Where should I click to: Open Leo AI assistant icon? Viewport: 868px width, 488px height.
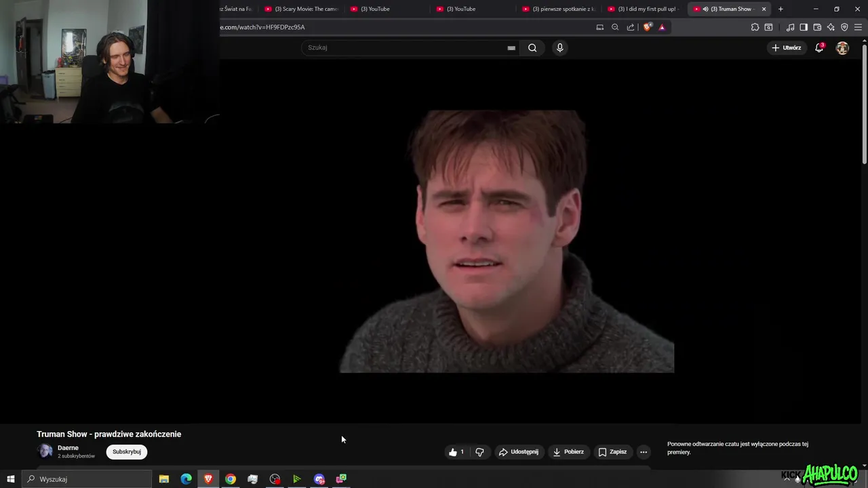[x=831, y=27]
